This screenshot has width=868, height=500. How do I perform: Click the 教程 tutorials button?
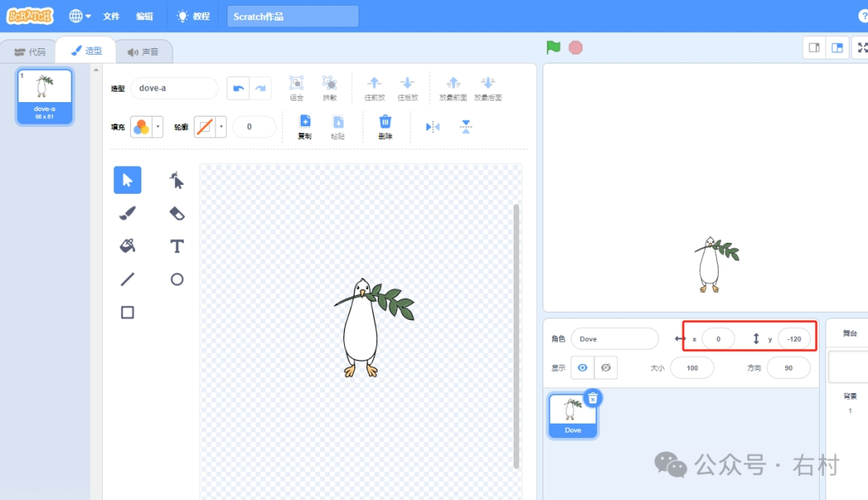pyautogui.click(x=193, y=16)
